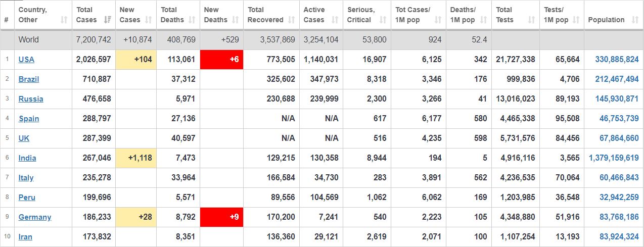Sort by Deaths/1M pop sort arrows
The image size is (644, 247).
pyautogui.click(x=483, y=20)
